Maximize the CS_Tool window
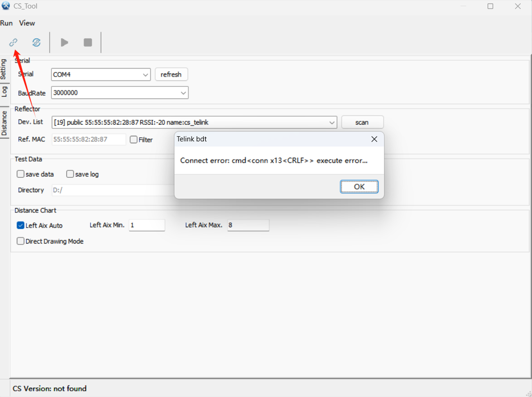 [490, 6]
